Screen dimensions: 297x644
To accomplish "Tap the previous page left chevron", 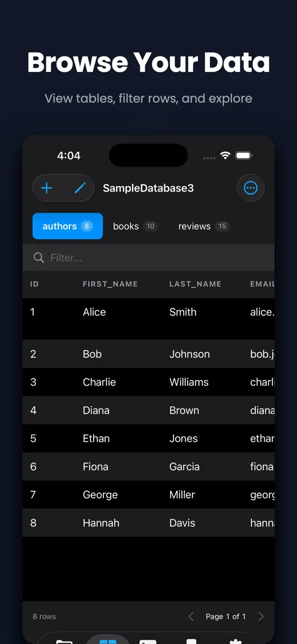I will [x=191, y=616].
